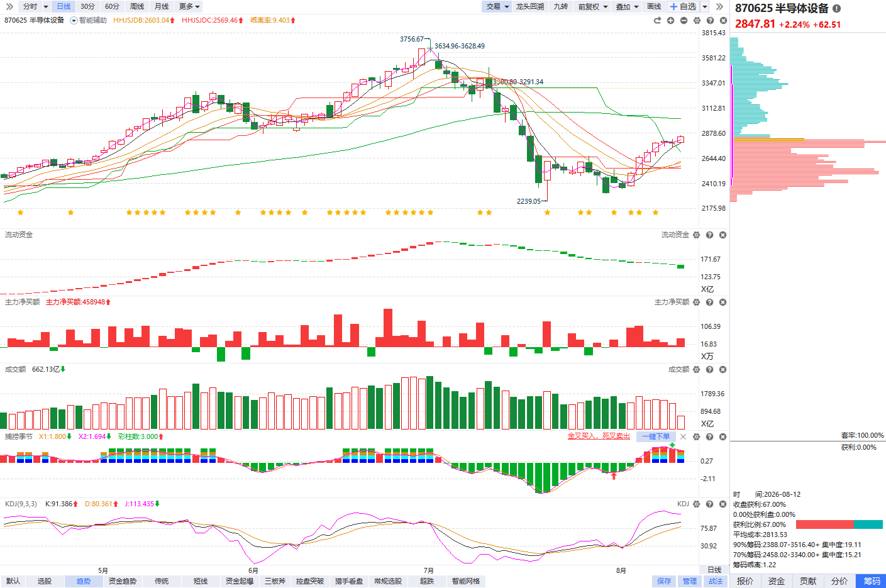The width and height of the screenshot is (886, 588).
Task: Switch chart to 日线 daily period
Action: 64,6
